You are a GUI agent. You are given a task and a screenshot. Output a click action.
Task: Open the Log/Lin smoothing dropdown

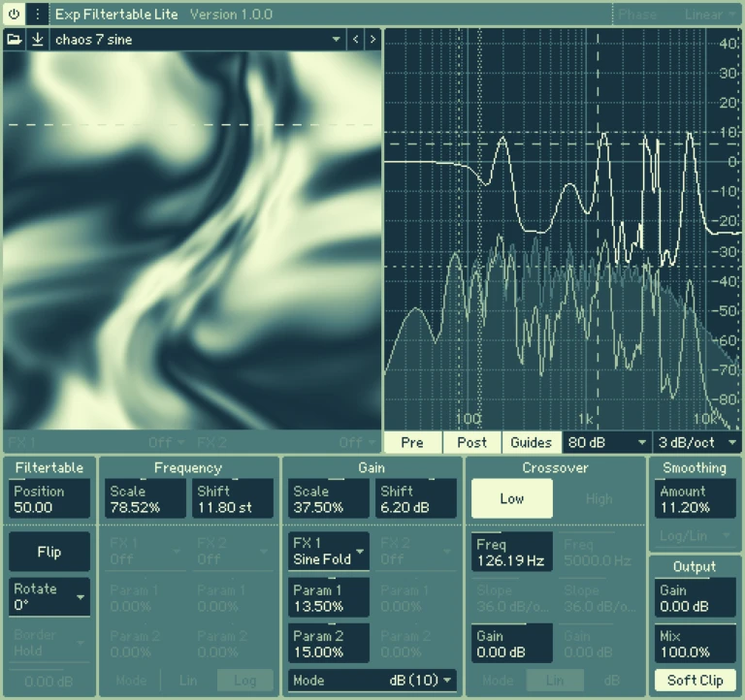pyautogui.click(x=696, y=536)
